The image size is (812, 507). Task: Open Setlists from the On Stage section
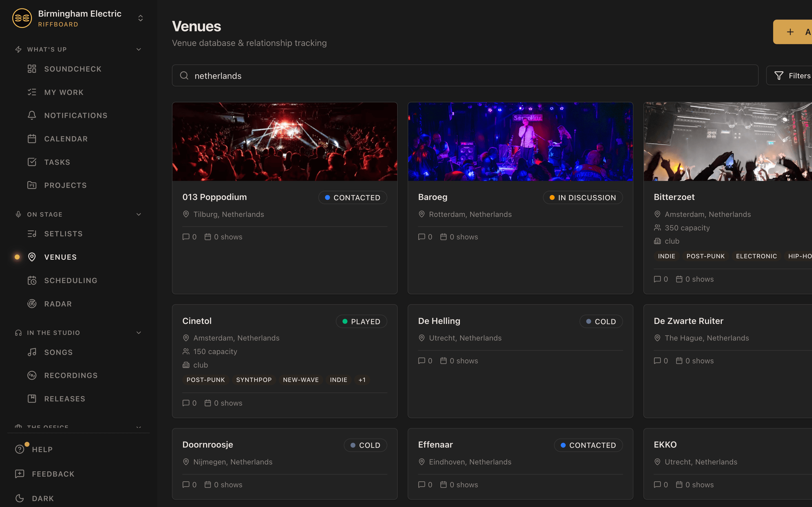coord(63,234)
